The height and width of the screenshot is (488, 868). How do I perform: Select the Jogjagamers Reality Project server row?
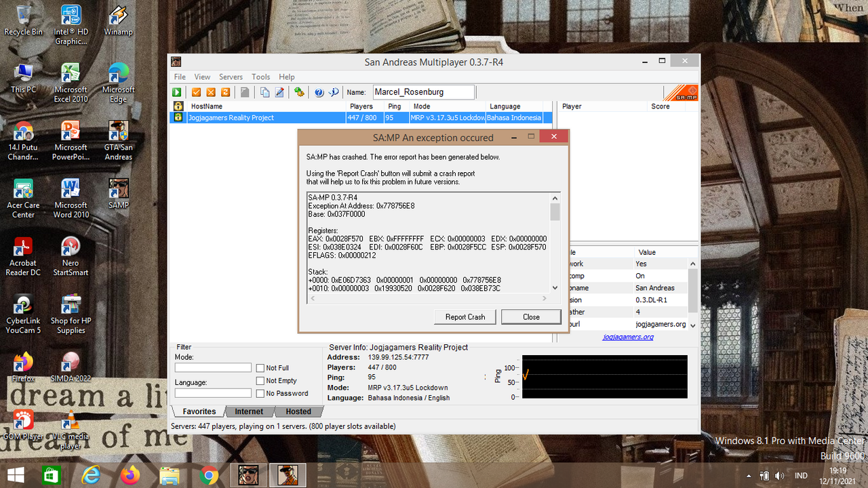(360, 117)
